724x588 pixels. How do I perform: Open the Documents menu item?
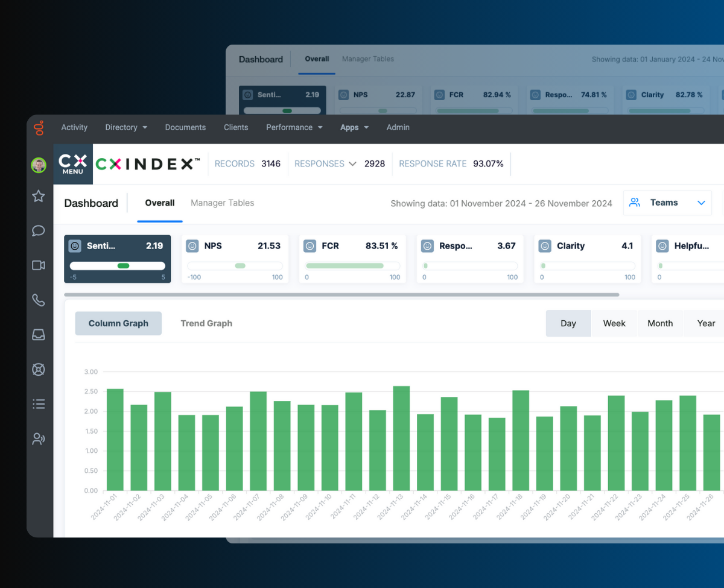[x=185, y=127]
